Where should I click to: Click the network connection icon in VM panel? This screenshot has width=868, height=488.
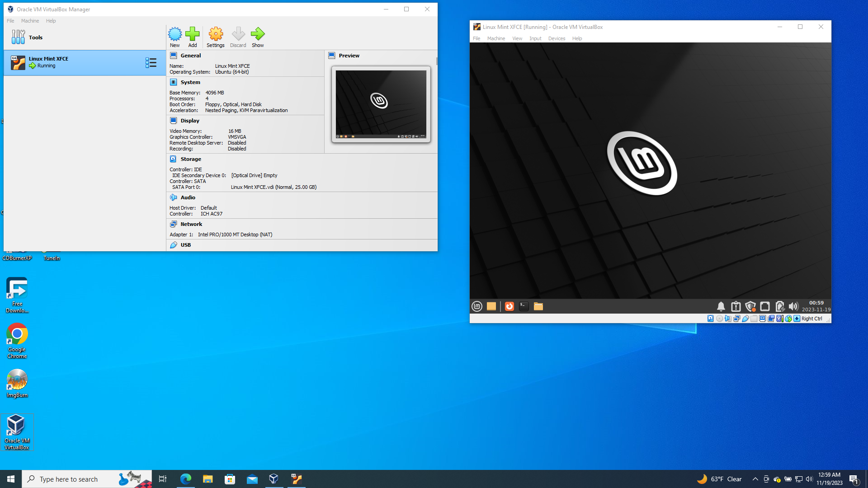(x=765, y=306)
